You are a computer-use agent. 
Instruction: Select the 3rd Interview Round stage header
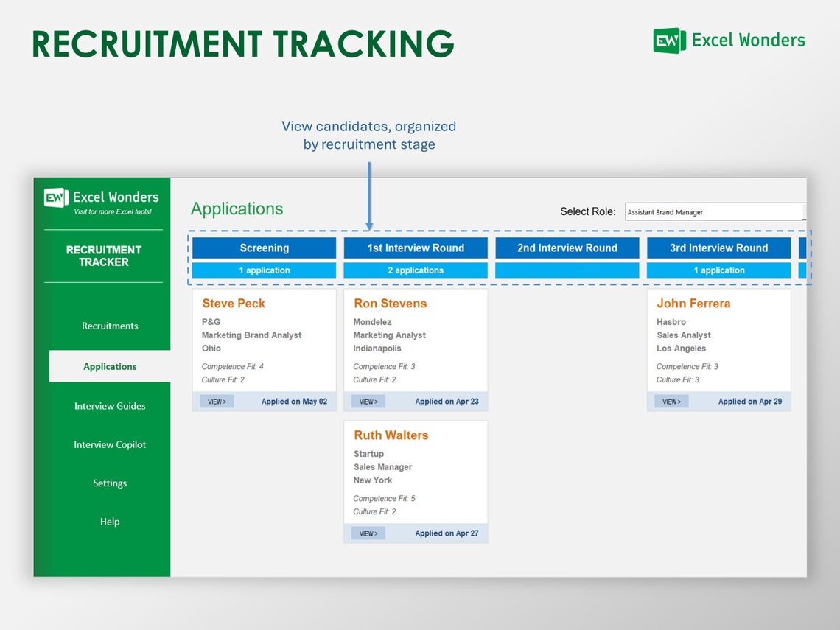pyautogui.click(x=718, y=248)
